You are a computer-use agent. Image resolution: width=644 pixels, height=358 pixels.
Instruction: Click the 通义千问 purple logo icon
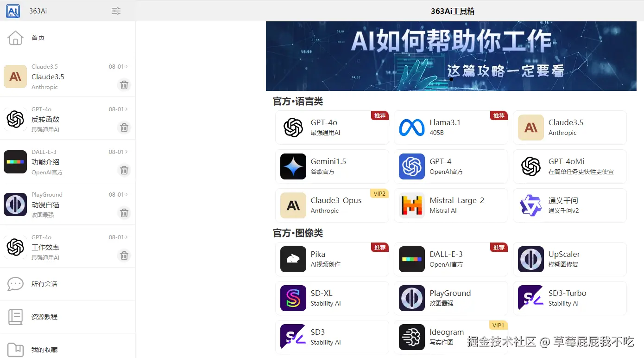pyautogui.click(x=531, y=205)
